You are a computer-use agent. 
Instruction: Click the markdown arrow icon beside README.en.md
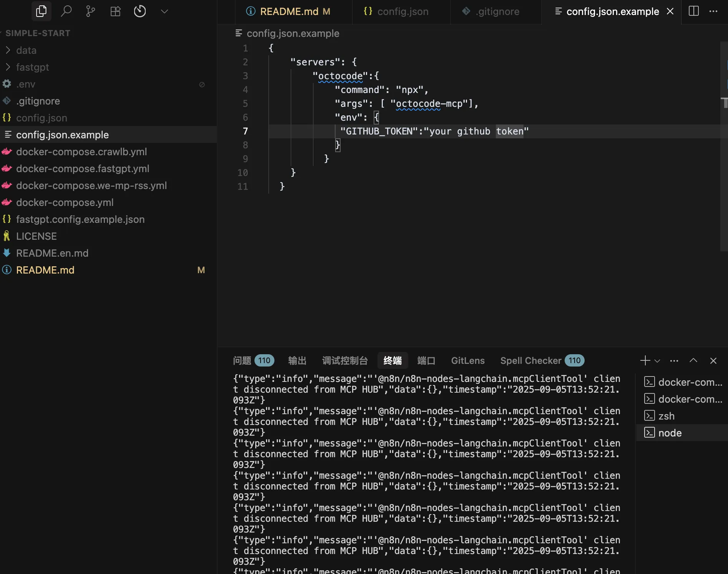tap(7, 253)
